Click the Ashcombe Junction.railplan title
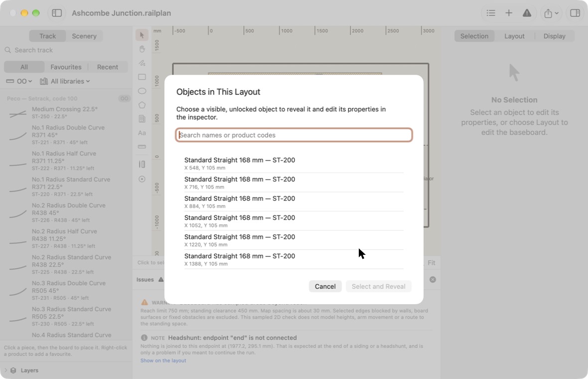The width and height of the screenshot is (588, 379). (121, 13)
